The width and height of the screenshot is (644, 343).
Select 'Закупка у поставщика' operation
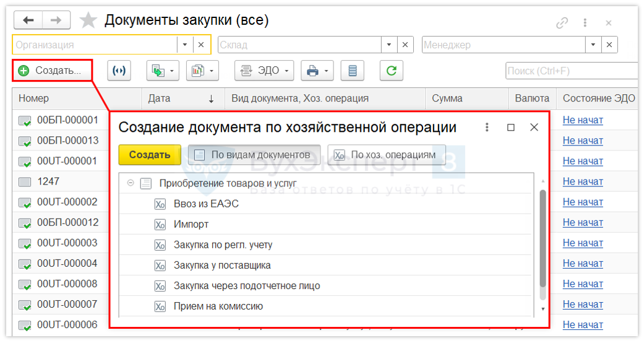[x=222, y=265]
